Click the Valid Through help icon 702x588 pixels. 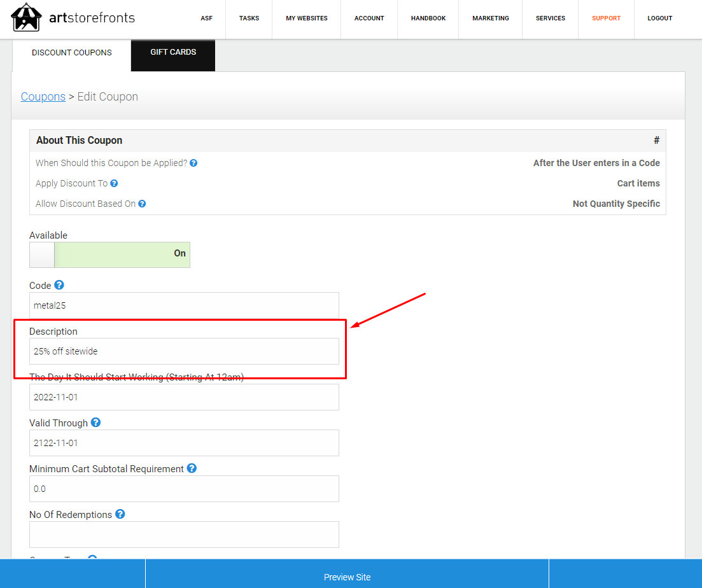(95, 423)
